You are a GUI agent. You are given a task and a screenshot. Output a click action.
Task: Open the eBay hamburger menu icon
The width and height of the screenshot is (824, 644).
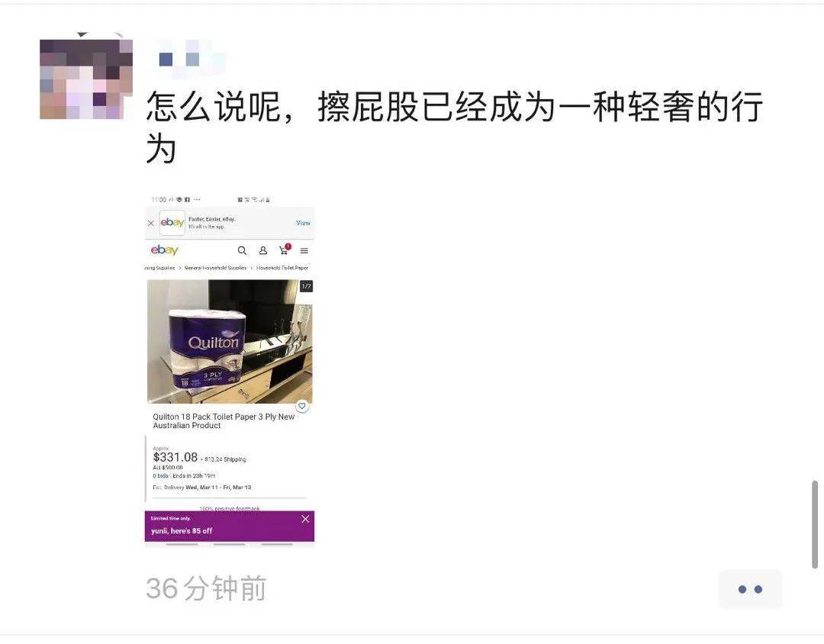(304, 251)
